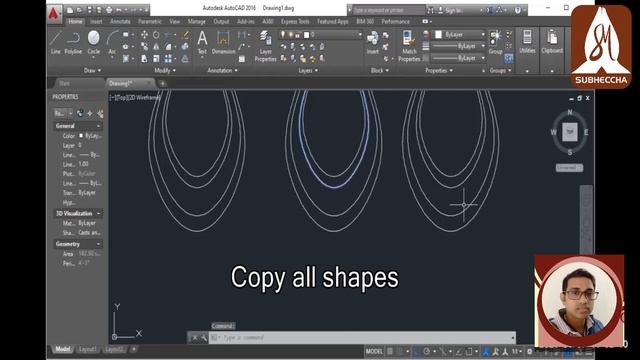The width and height of the screenshot is (640, 360).
Task: Switch to the Layout1 tab
Action: (87, 349)
